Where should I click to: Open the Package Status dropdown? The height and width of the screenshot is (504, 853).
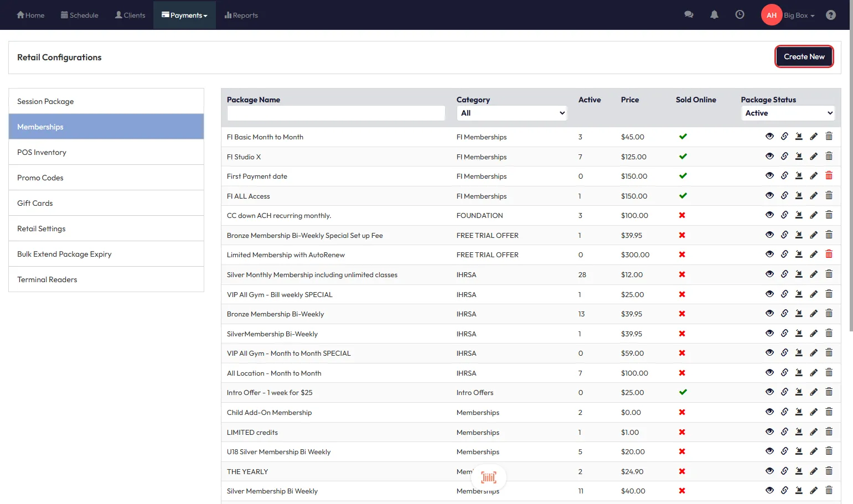788,113
